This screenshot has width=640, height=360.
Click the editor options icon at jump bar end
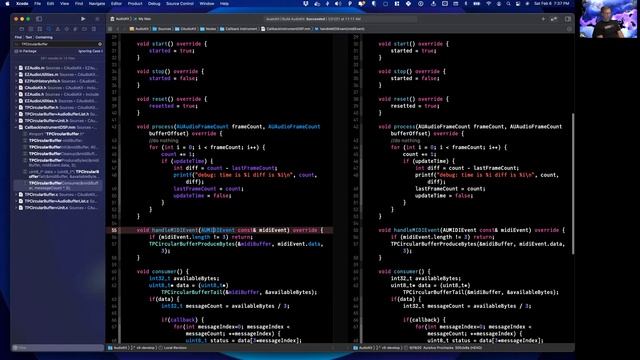pos(569,29)
